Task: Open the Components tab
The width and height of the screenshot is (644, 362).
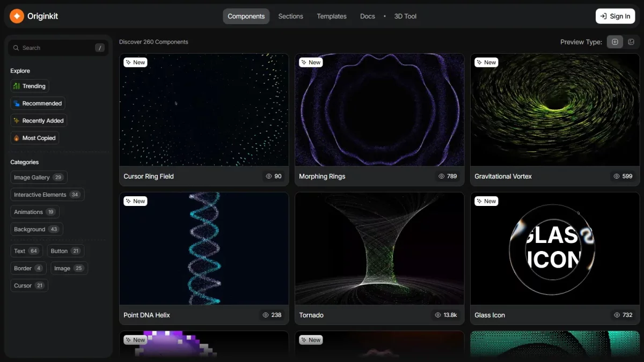Action: pos(246,16)
